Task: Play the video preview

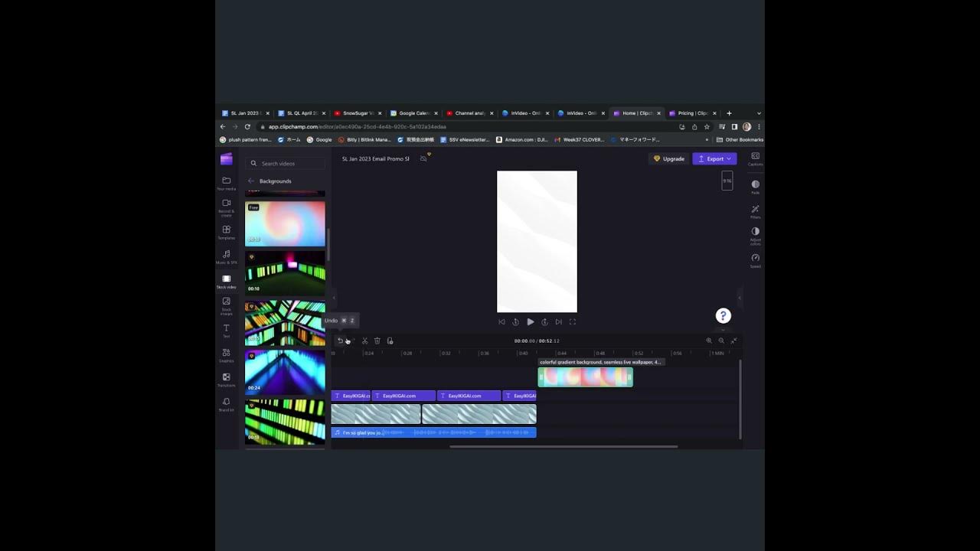Action: pos(530,322)
